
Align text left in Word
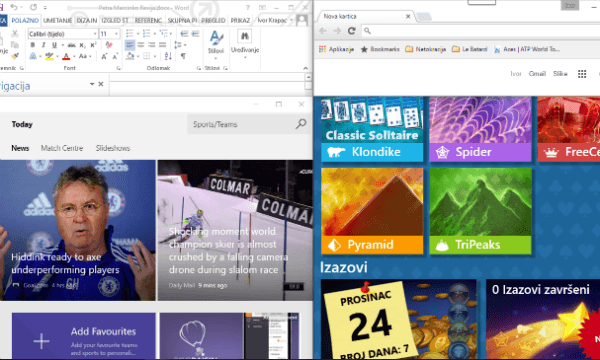[x=130, y=45]
